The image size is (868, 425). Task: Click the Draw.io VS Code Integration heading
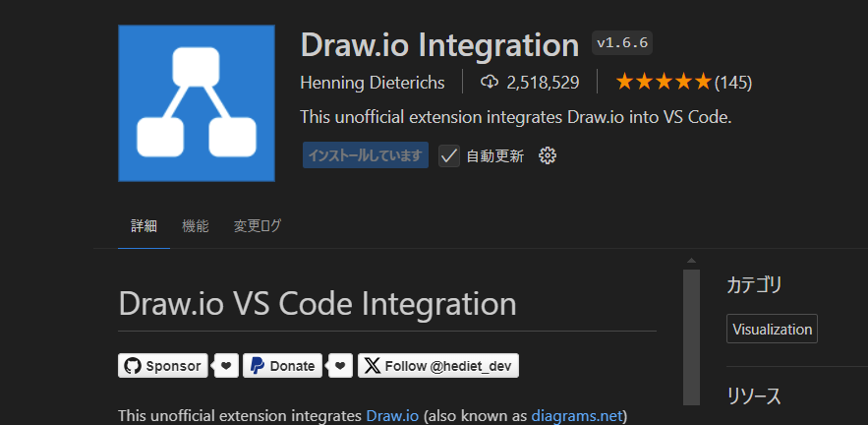(318, 304)
